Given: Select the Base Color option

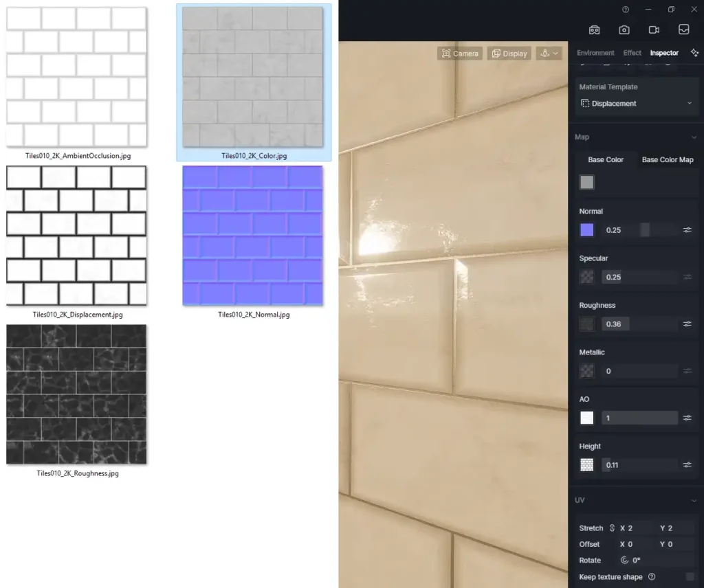Looking at the screenshot, I should [x=606, y=160].
